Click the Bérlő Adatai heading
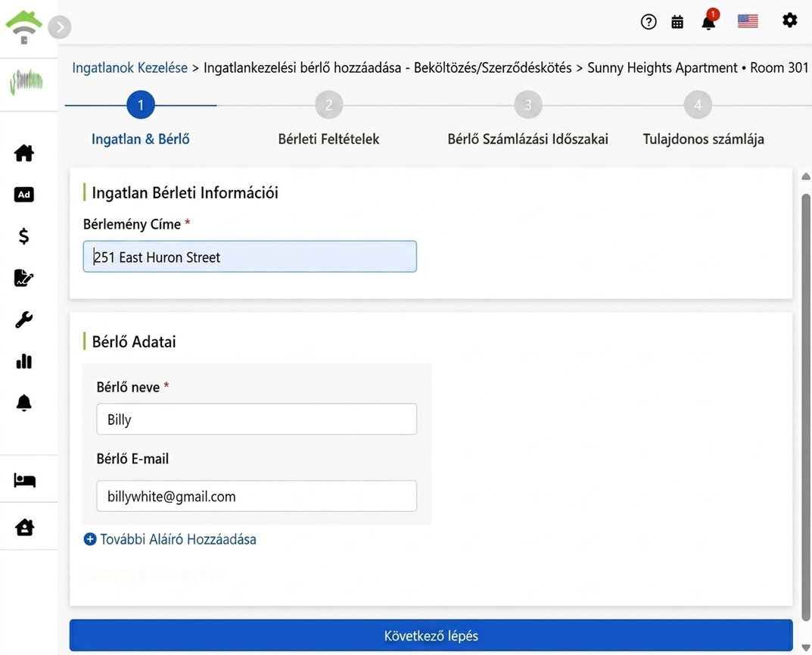 [134, 342]
